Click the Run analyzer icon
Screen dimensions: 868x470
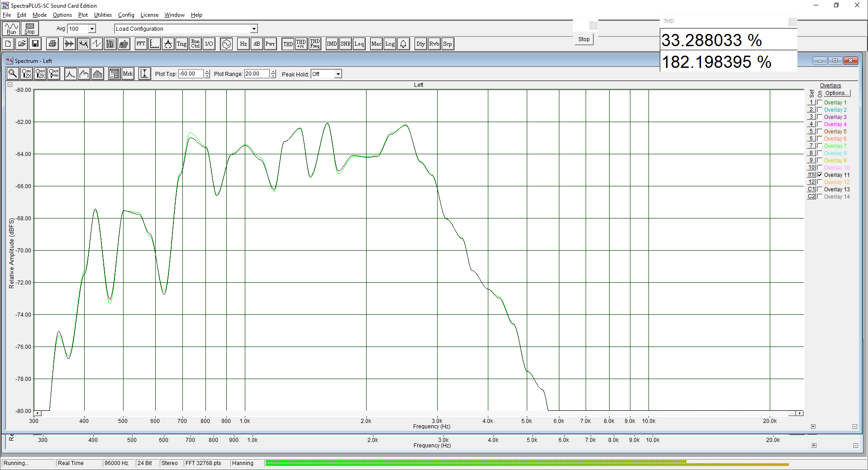pyautogui.click(x=11, y=28)
